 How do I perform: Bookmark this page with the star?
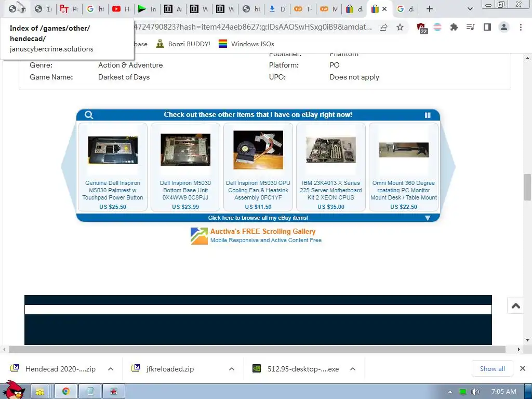pos(400,27)
